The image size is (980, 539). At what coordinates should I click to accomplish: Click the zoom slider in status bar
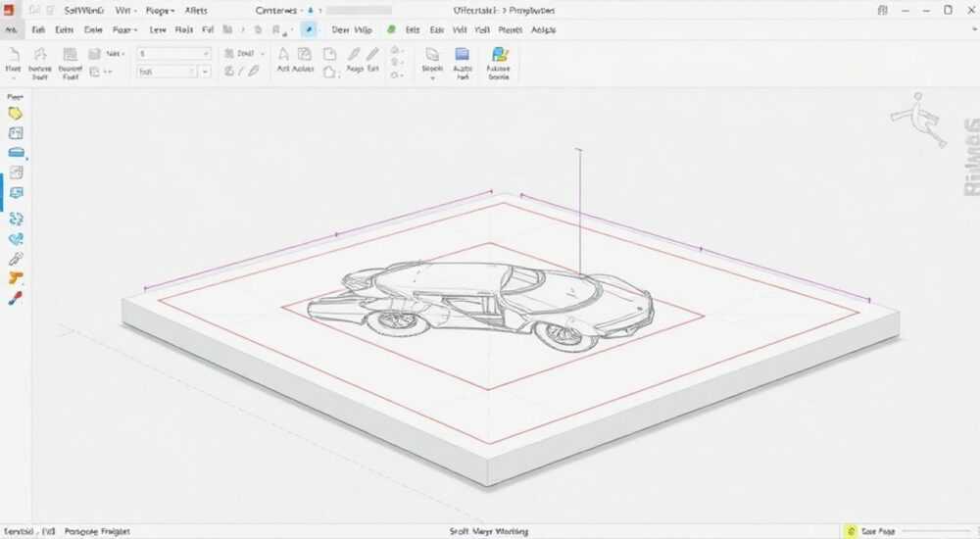coord(934,531)
